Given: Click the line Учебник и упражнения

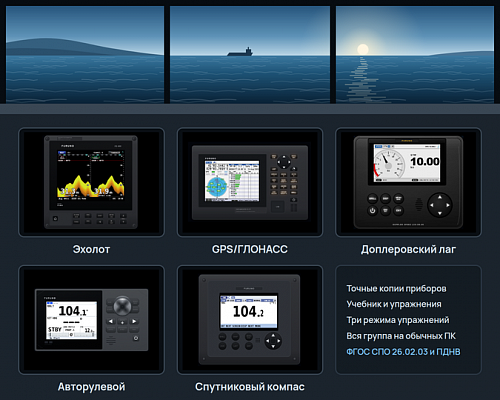Looking at the screenshot, I should pos(394,304).
